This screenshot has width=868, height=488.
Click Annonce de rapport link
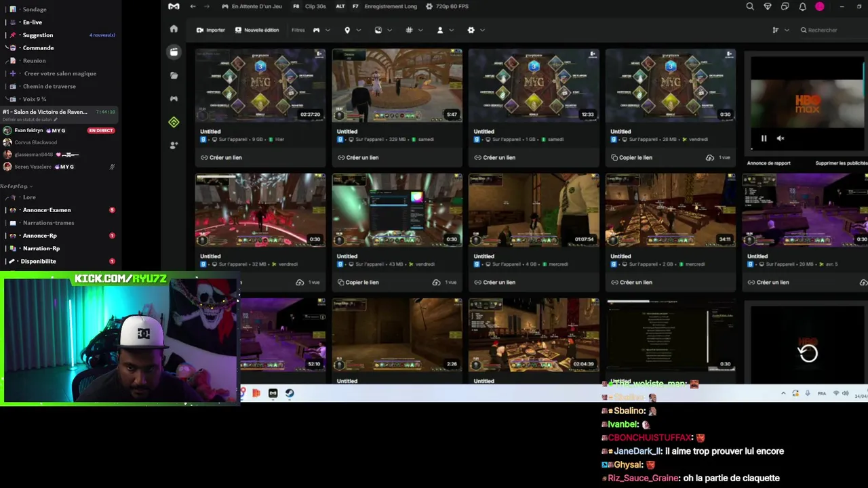768,163
